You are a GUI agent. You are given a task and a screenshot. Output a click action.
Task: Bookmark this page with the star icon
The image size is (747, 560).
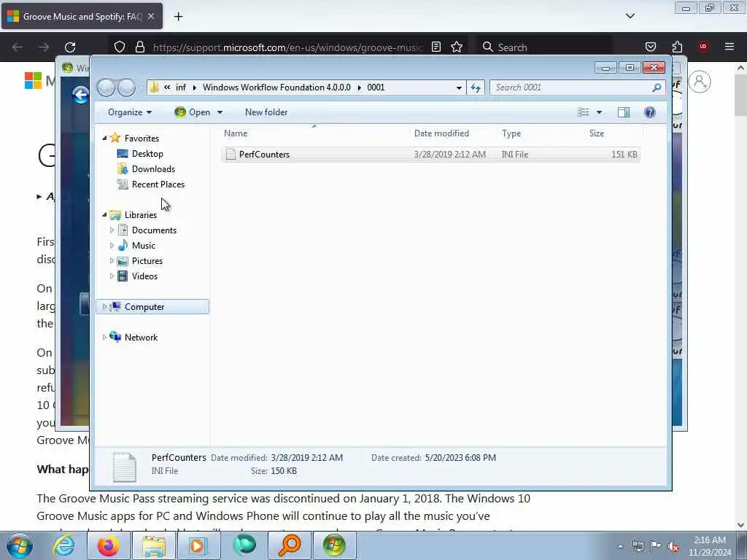click(457, 47)
